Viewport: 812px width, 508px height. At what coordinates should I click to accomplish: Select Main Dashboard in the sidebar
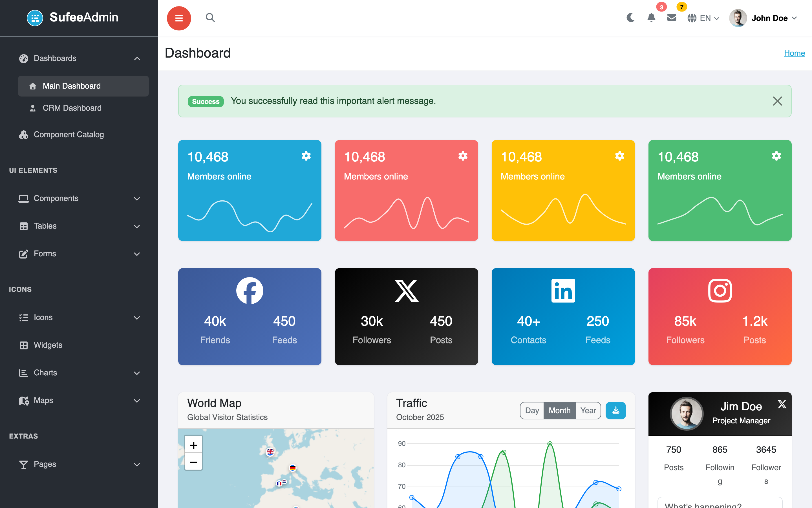click(83, 86)
